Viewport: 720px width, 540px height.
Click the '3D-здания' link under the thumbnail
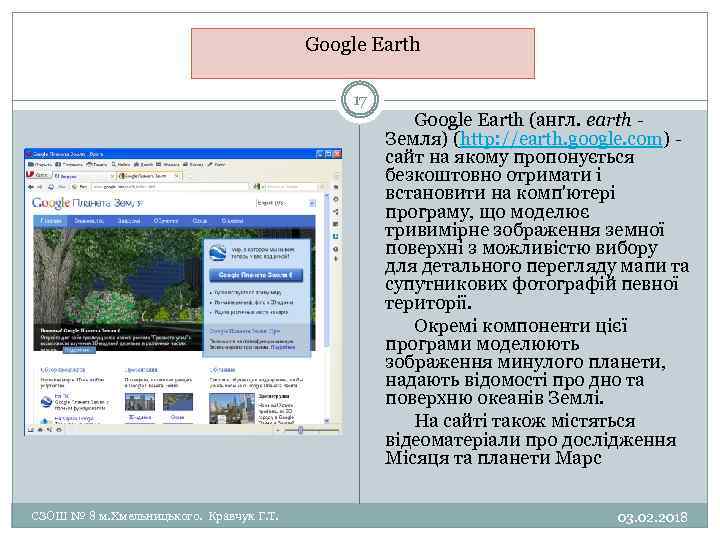click(x=138, y=417)
